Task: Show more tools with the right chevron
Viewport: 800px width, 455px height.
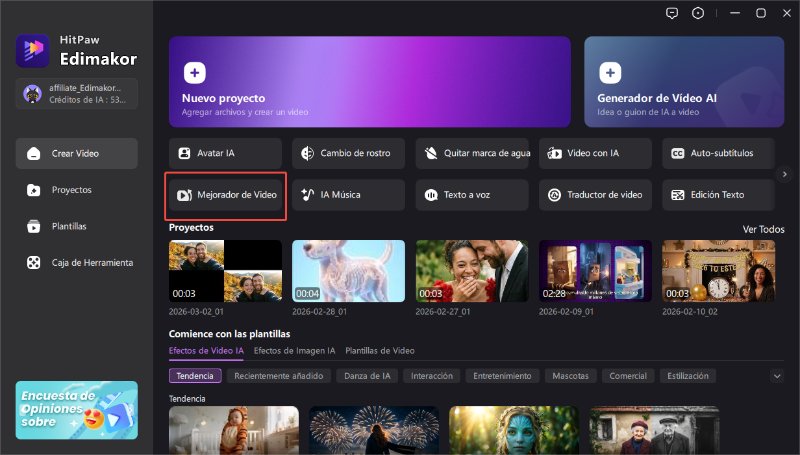Action: pyautogui.click(x=784, y=174)
